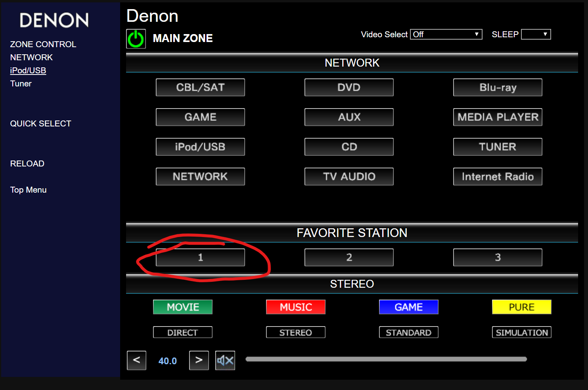Select SIMULATION sound mode

[x=522, y=332]
